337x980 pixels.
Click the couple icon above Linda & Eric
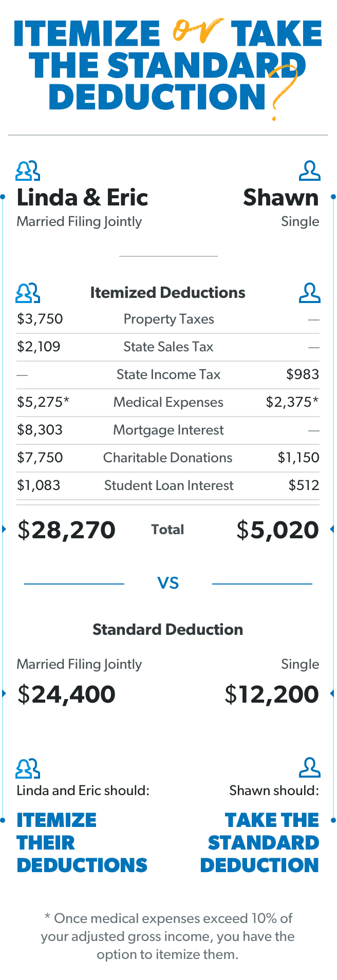[28, 171]
